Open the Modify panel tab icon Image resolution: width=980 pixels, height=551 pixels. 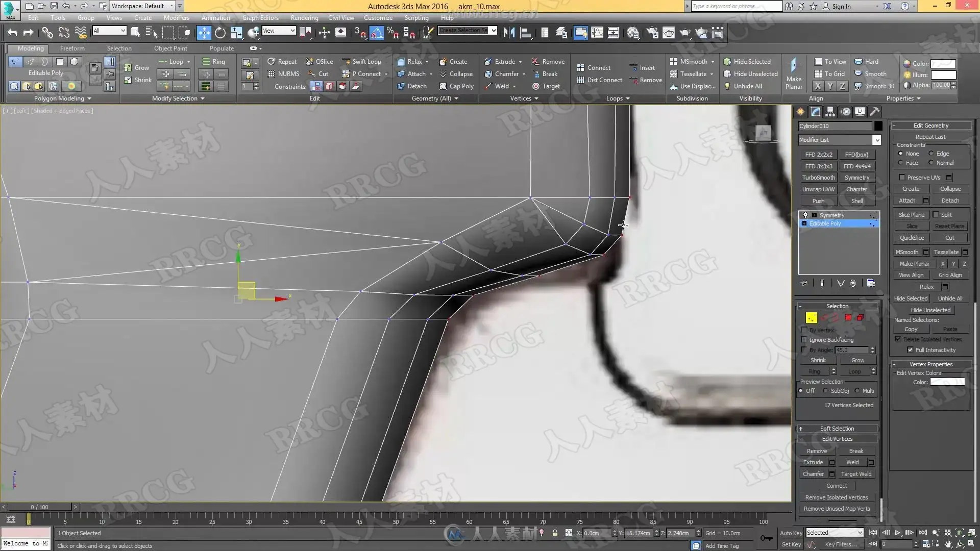pos(815,112)
